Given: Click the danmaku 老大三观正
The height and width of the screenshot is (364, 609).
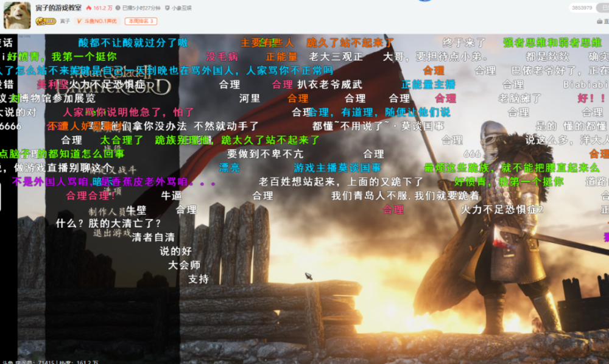Looking at the screenshot, I should click(336, 56).
